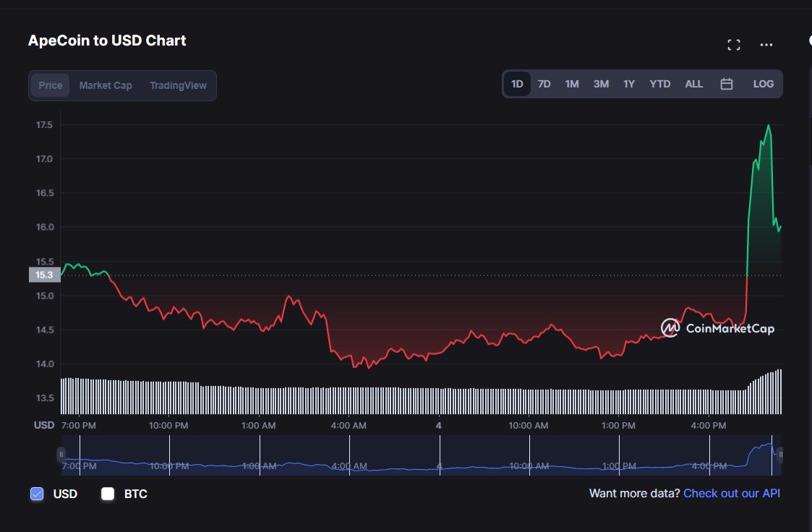Image resolution: width=812 pixels, height=532 pixels.
Task: Open the calendar date range picker
Action: coord(727,84)
